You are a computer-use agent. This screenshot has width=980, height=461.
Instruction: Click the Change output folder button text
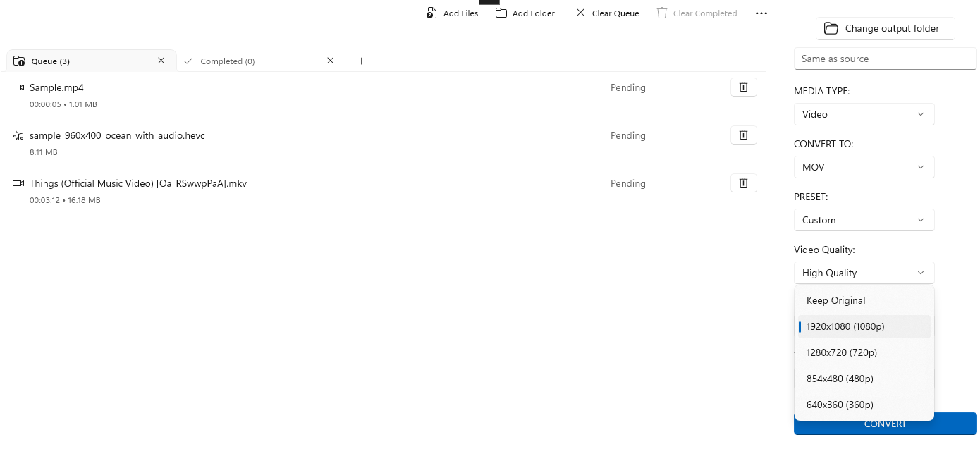click(892, 29)
